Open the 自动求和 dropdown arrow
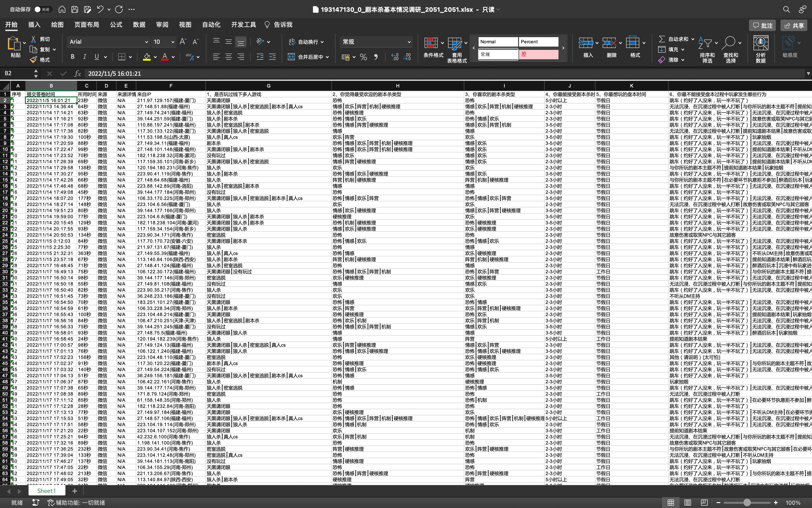 pos(693,39)
